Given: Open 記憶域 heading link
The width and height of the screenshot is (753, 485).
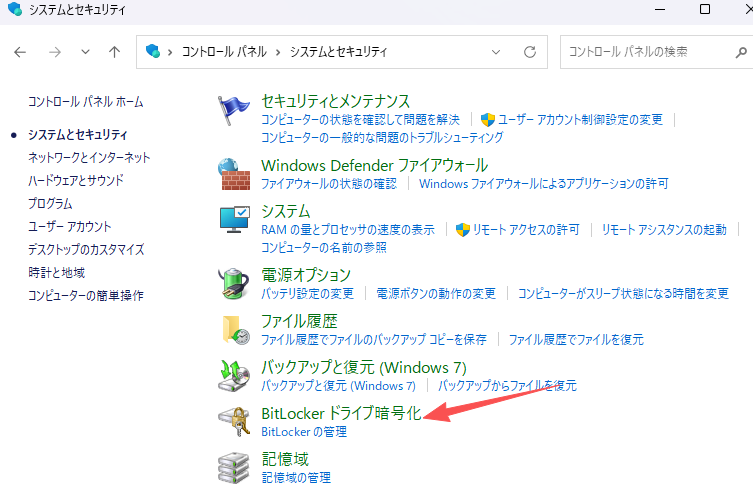Looking at the screenshot, I should coord(285,460).
